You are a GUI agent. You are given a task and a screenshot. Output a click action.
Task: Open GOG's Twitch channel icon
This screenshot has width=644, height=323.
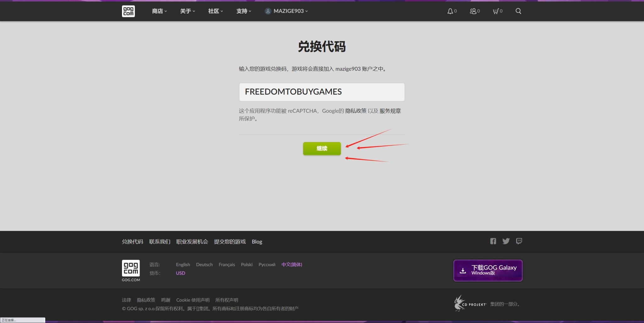pyautogui.click(x=519, y=241)
